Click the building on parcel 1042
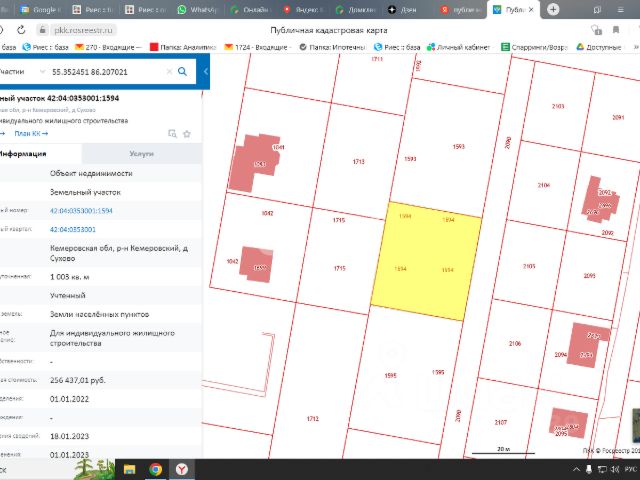The width and height of the screenshot is (640, 480). 256,264
